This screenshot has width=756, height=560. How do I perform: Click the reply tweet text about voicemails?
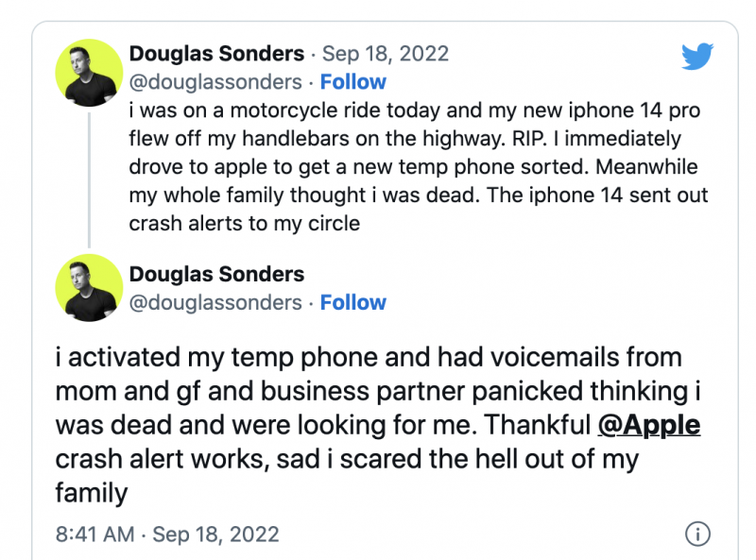coord(378,425)
